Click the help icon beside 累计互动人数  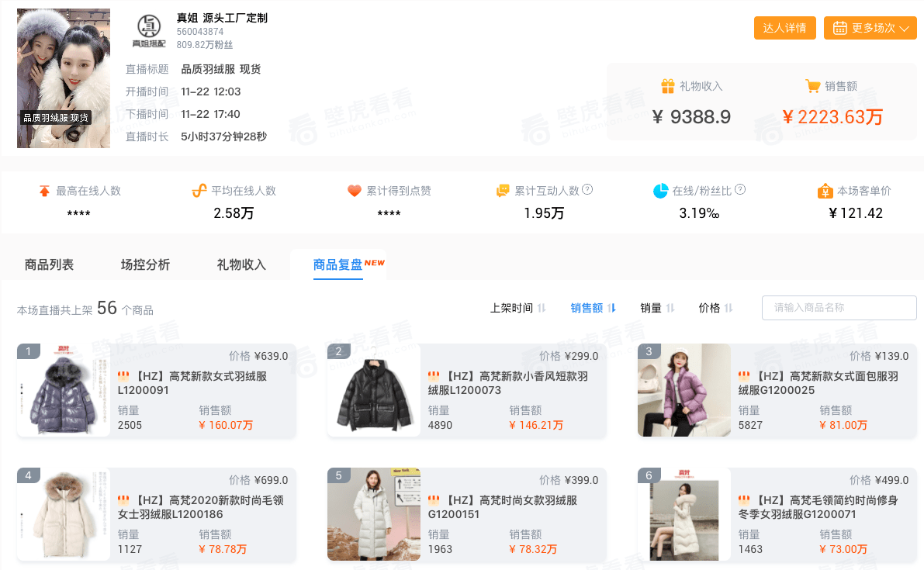tap(587, 189)
